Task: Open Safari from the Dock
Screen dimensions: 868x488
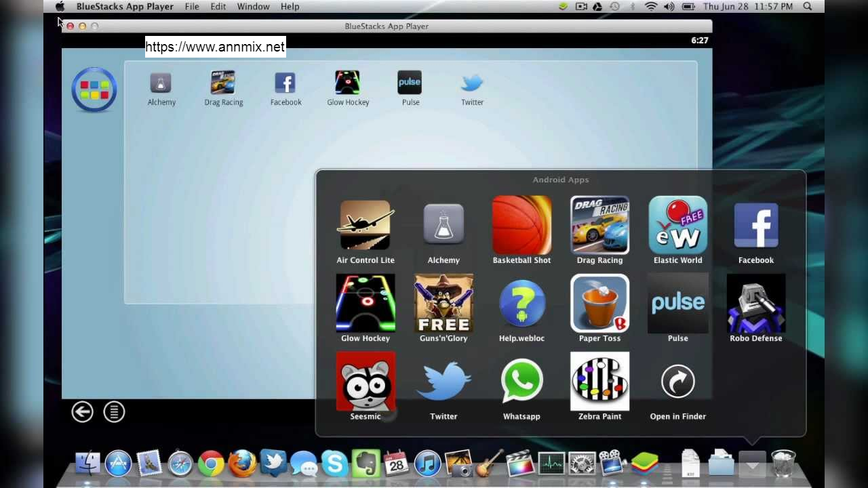Action: click(x=180, y=464)
